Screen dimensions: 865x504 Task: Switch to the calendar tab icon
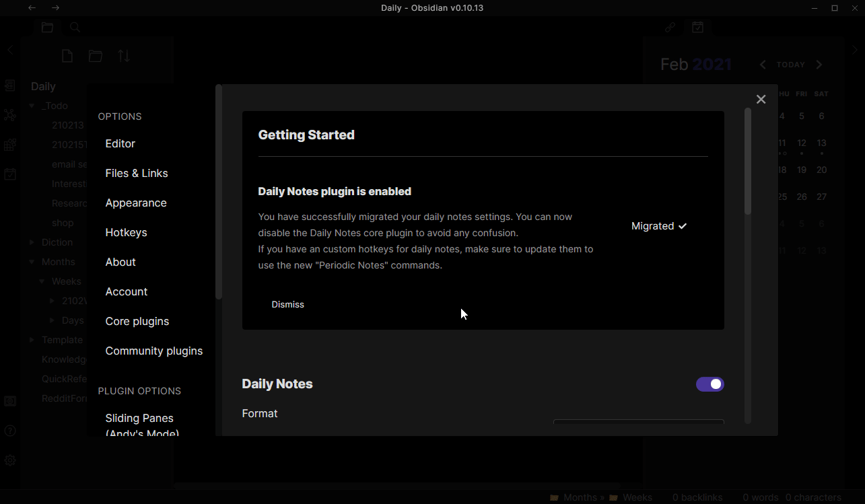(698, 28)
